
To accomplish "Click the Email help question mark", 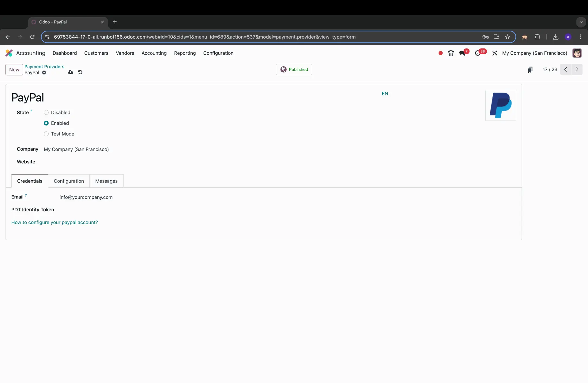I will tap(26, 195).
